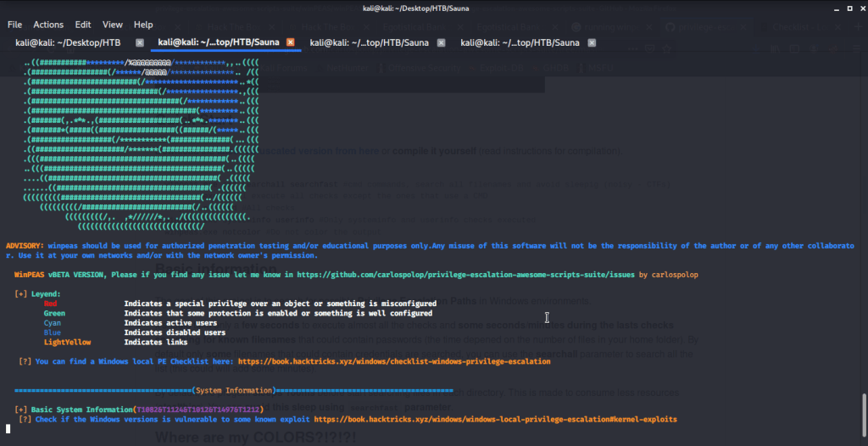Open the Actions menu
This screenshot has width=868, height=446.
(48, 25)
